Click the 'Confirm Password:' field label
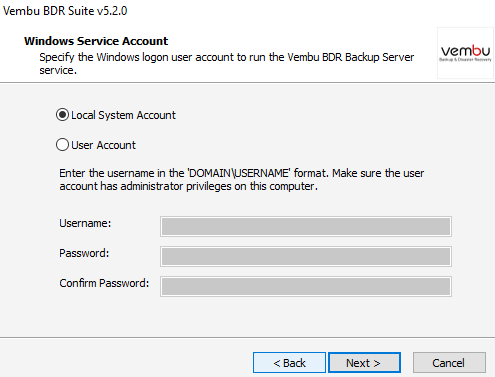The height and width of the screenshot is (377, 495). (104, 283)
